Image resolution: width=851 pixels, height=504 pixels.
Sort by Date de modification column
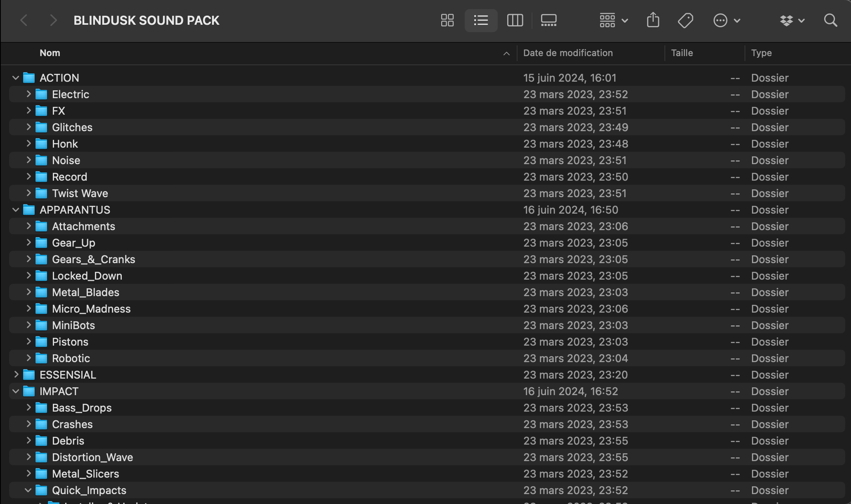[568, 53]
